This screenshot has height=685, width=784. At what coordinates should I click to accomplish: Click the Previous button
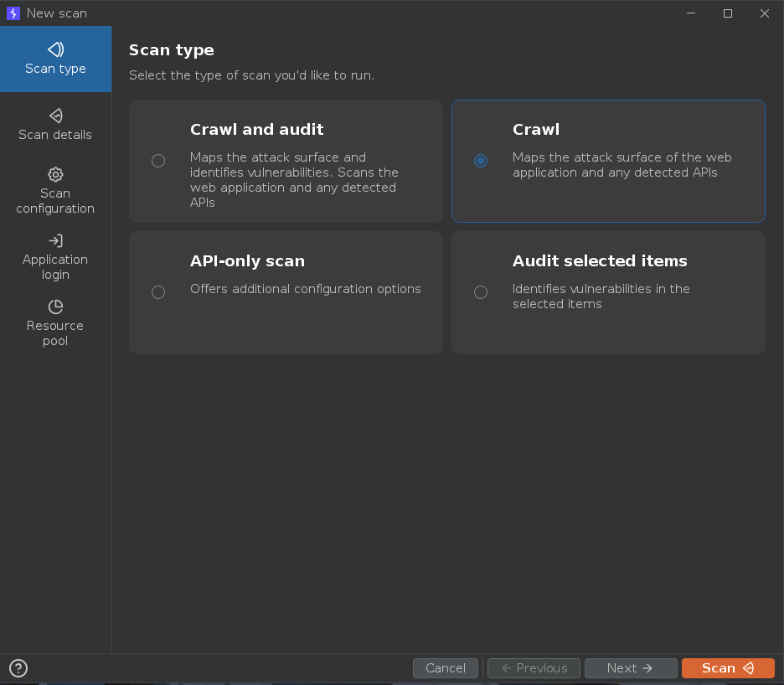coord(534,668)
